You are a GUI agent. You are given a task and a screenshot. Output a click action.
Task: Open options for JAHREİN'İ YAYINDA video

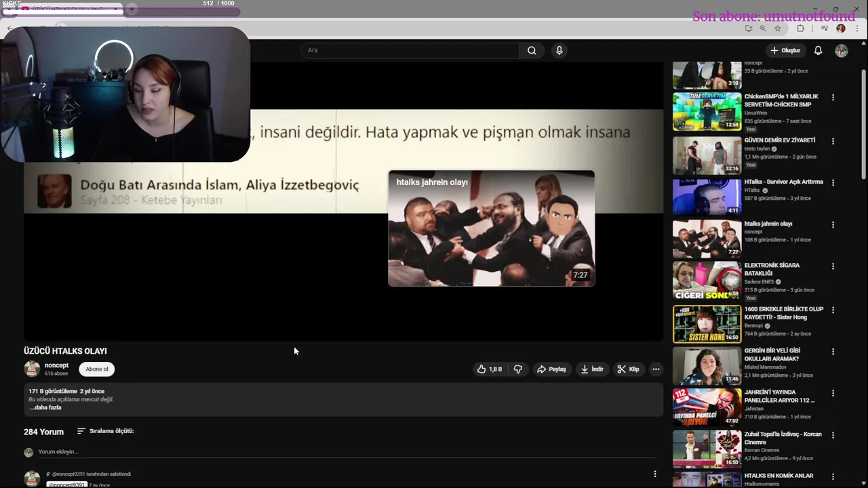pos(833,393)
